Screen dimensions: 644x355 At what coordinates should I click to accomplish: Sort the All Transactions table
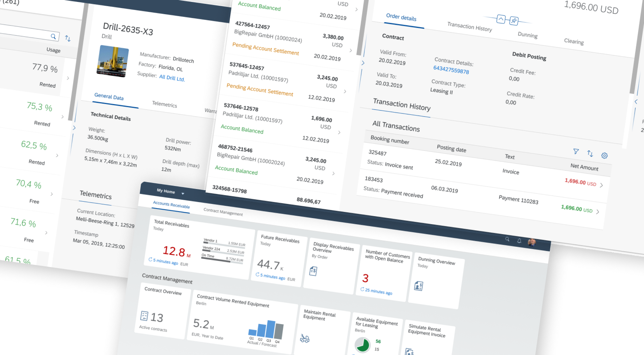click(590, 154)
